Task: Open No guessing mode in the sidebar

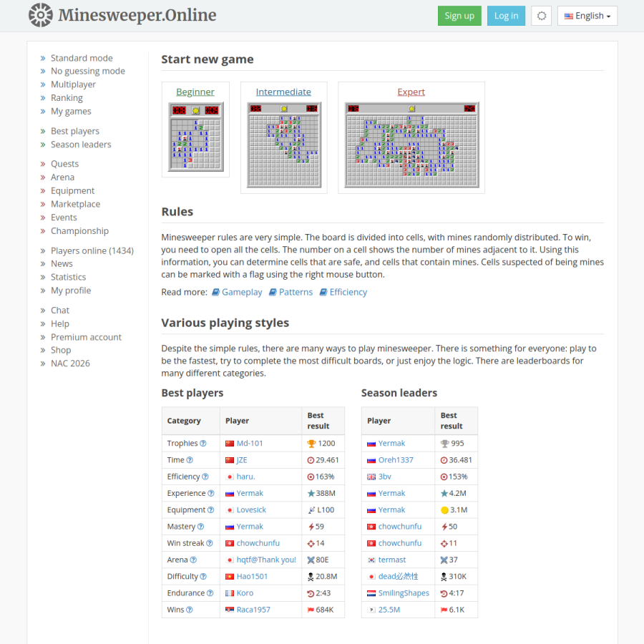Action: 88,71
